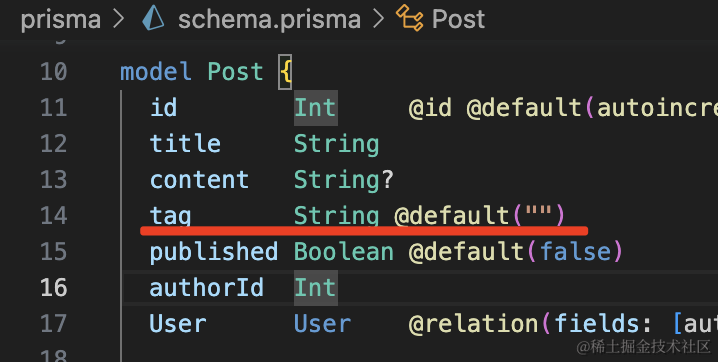Click the @relation attribute on line 17

point(473,324)
